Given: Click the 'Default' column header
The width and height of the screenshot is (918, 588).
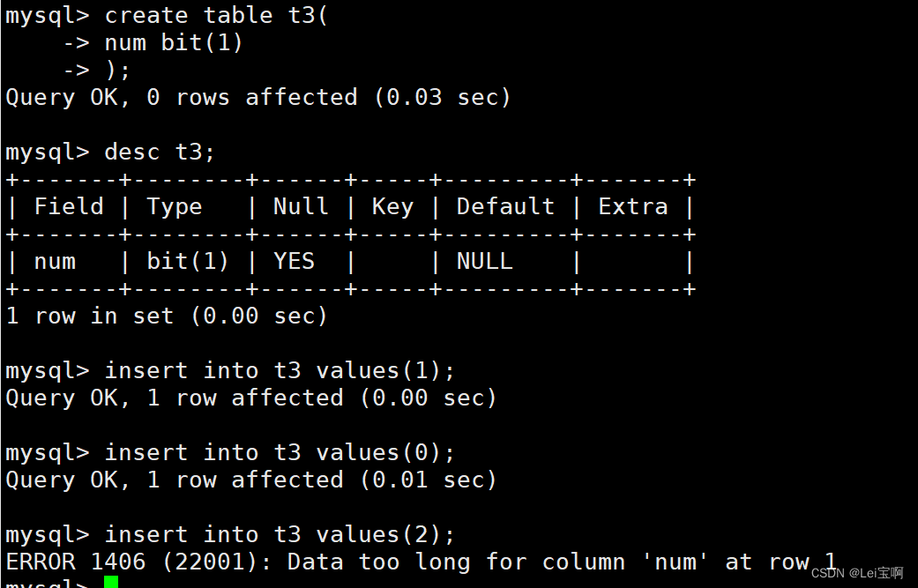Looking at the screenshot, I should pyautogui.click(x=505, y=206).
